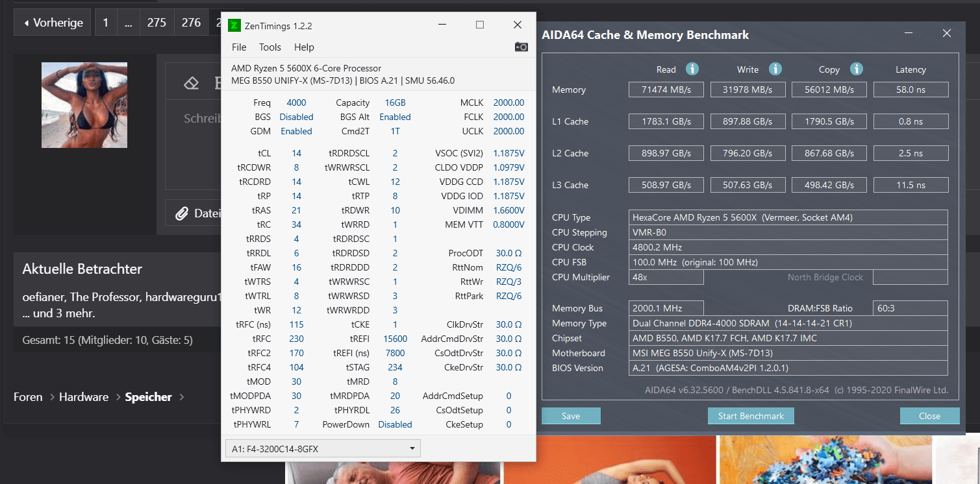The height and width of the screenshot is (484, 980).
Task: Go to forum page 276
Action: 192,23
